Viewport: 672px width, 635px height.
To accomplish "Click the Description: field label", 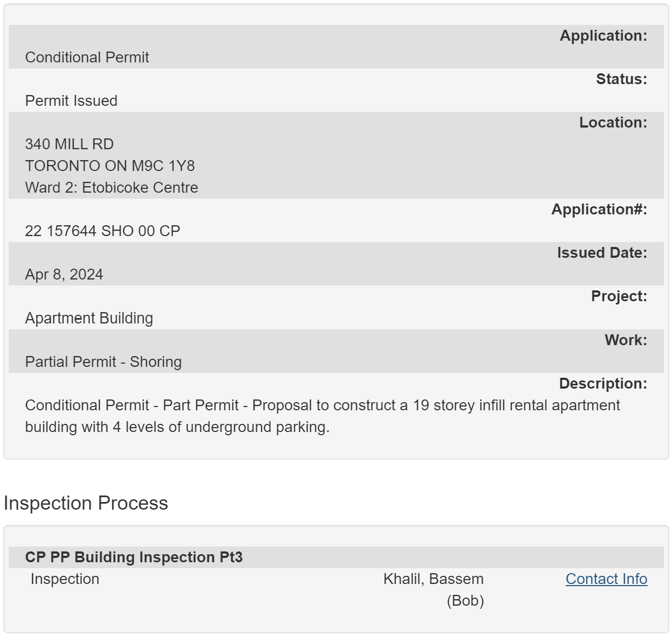I will tap(603, 384).
